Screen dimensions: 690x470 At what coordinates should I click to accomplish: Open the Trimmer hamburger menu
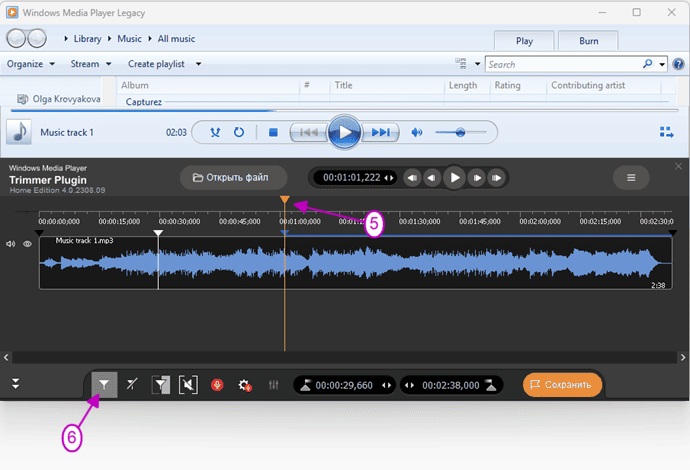pyautogui.click(x=631, y=177)
